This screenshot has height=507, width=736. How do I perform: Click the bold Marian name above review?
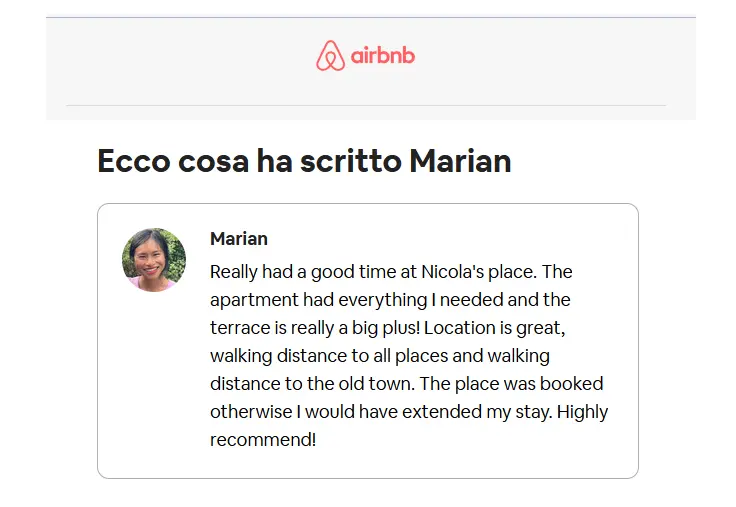pos(238,239)
